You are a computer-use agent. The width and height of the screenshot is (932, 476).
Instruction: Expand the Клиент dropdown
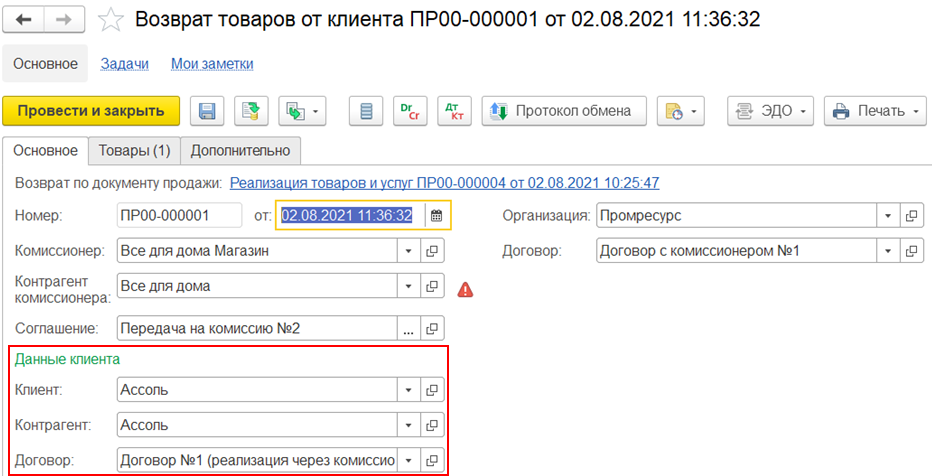pos(408,390)
